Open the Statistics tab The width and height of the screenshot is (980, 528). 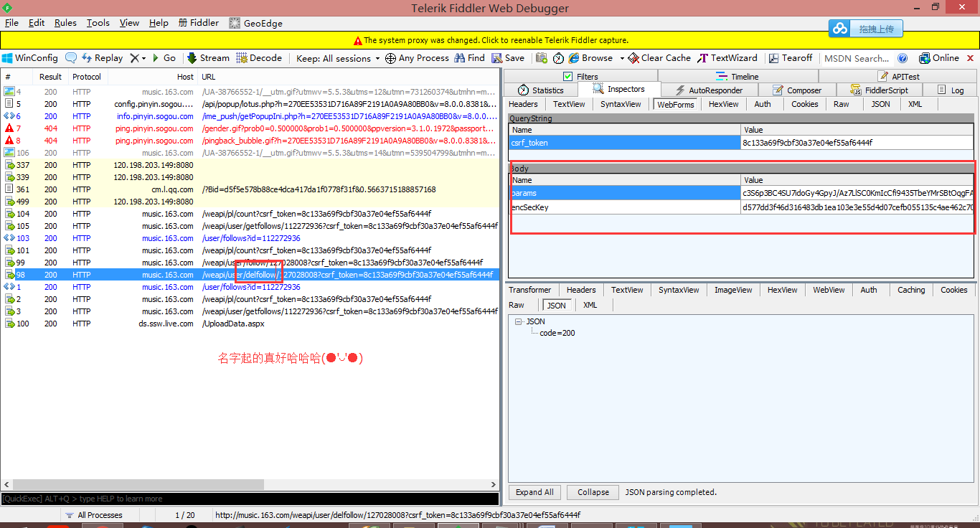click(542, 90)
